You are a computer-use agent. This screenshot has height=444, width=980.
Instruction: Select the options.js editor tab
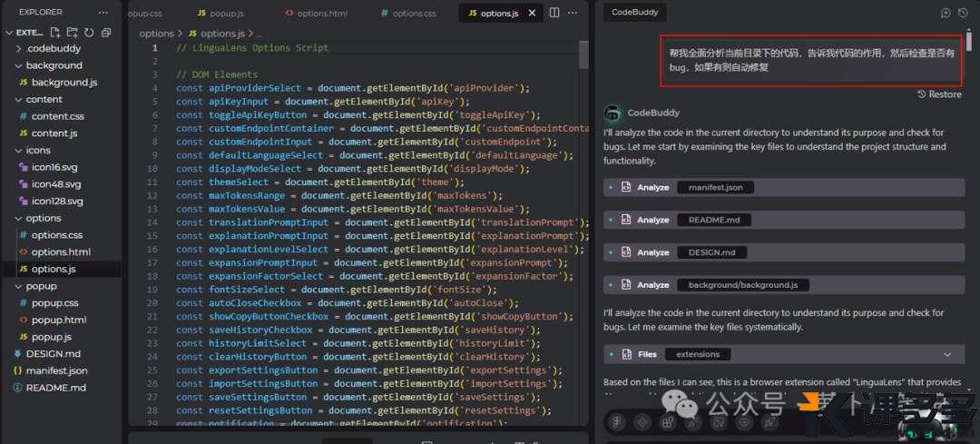(x=499, y=13)
